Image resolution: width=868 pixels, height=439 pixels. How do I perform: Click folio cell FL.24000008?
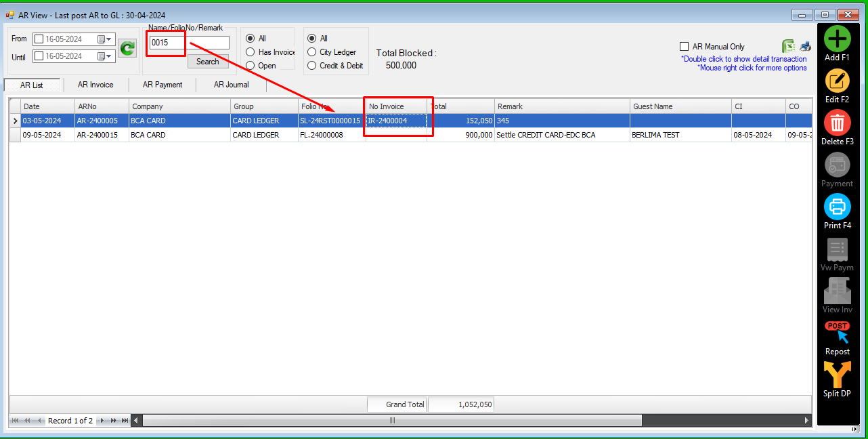pyautogui.click(x=332, y=135)
